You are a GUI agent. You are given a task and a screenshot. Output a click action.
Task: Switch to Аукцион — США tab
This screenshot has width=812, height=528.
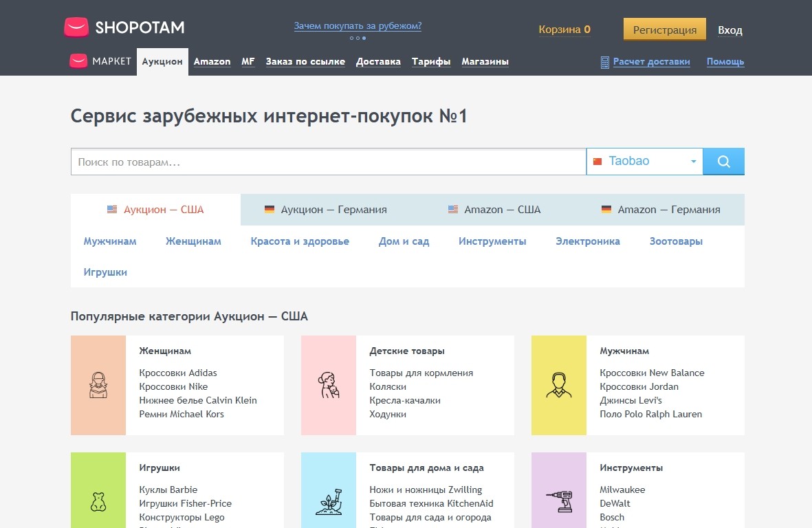(155, 210)
